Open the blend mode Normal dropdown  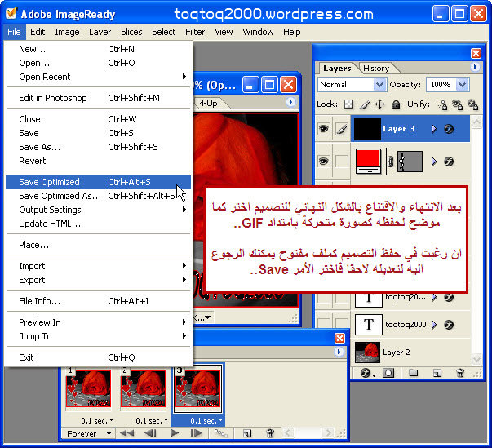(x=379, y=84)
